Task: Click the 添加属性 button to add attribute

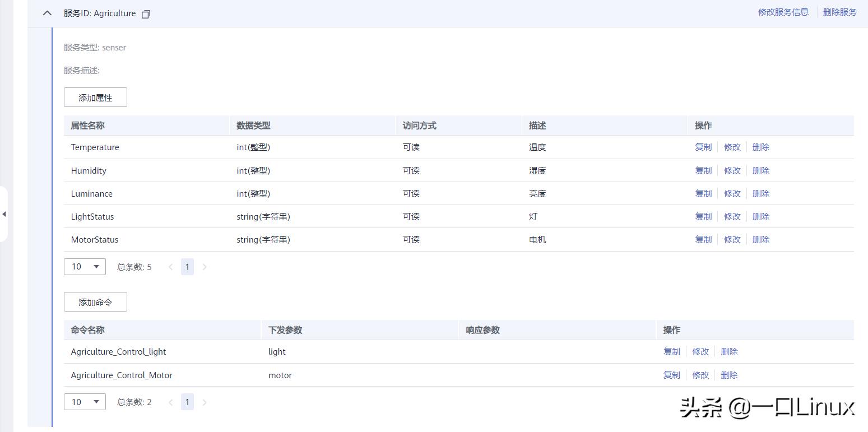Action: (95, 97)
